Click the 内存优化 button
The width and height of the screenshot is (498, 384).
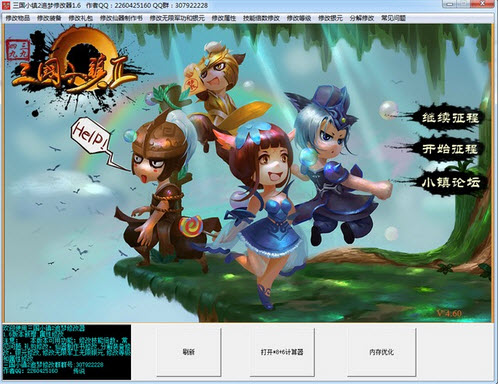382,352
